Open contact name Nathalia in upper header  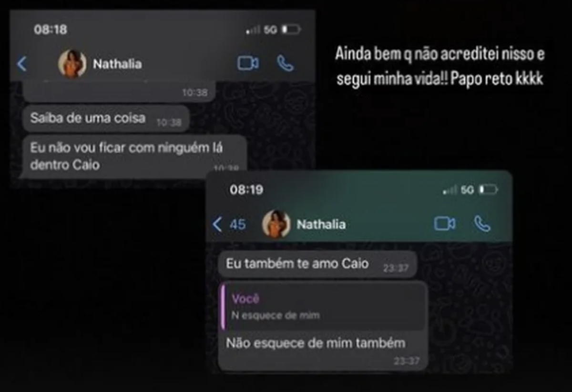click(x=117, y=64)
